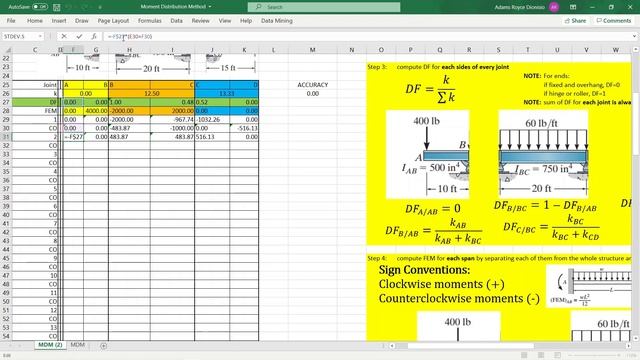
Task: Open the File menu
Action: 11,20
